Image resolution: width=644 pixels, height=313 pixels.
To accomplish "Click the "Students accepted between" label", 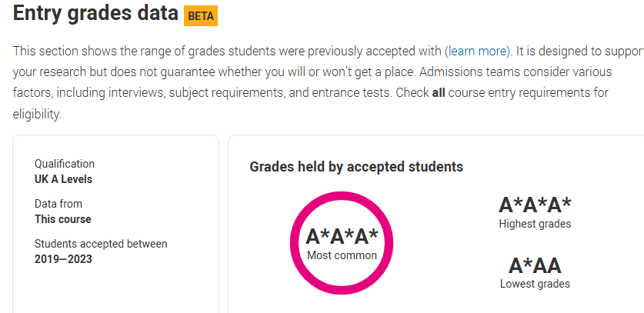I will (x=101, y=244).
